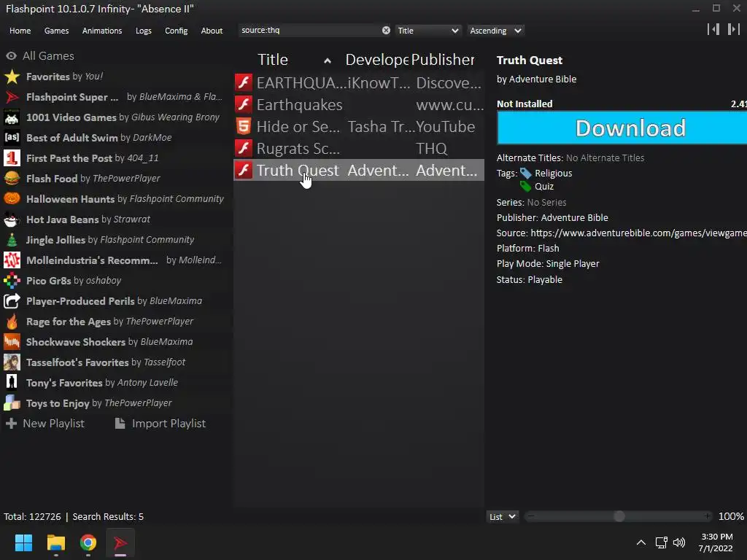
Task: Open the Flashpoint Super playlist icon
Action: 12,97
